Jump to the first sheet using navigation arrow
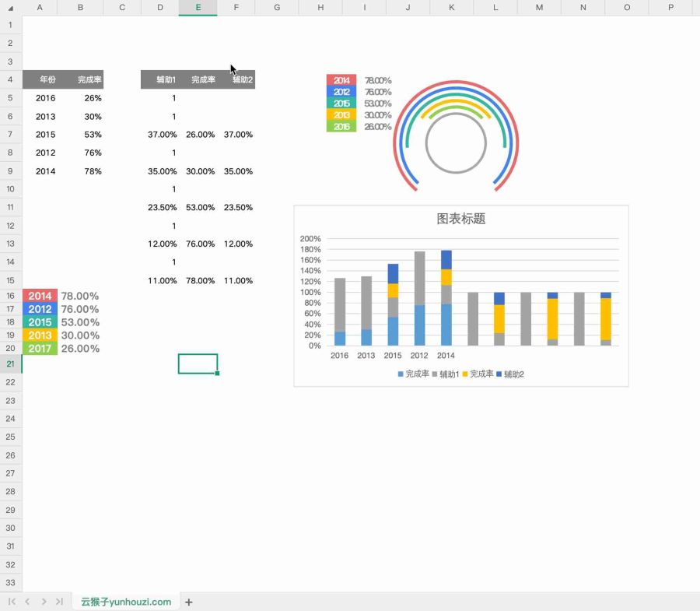This screenshot has width=700, height=611. [x=12, y=602]
